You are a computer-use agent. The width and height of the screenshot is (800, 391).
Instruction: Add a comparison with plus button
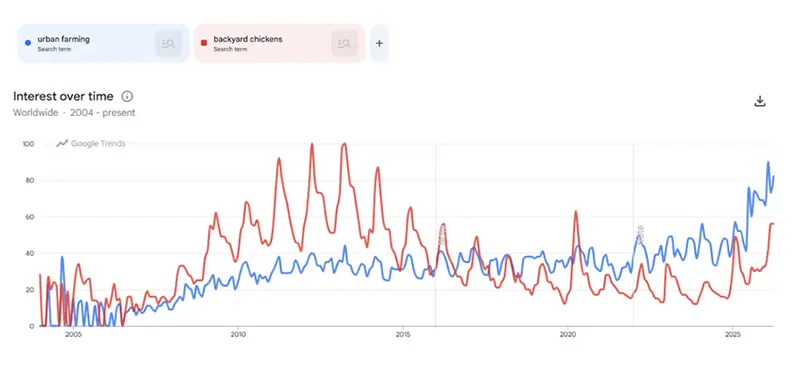pyautogui.click(x=379, y=43)
